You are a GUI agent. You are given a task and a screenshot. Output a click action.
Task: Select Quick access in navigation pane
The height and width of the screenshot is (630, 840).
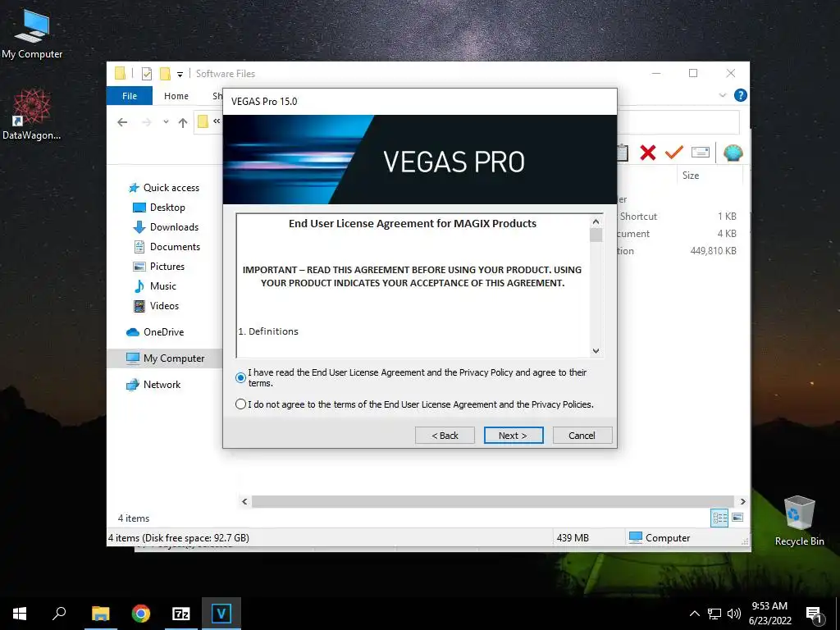click(164, 188)
